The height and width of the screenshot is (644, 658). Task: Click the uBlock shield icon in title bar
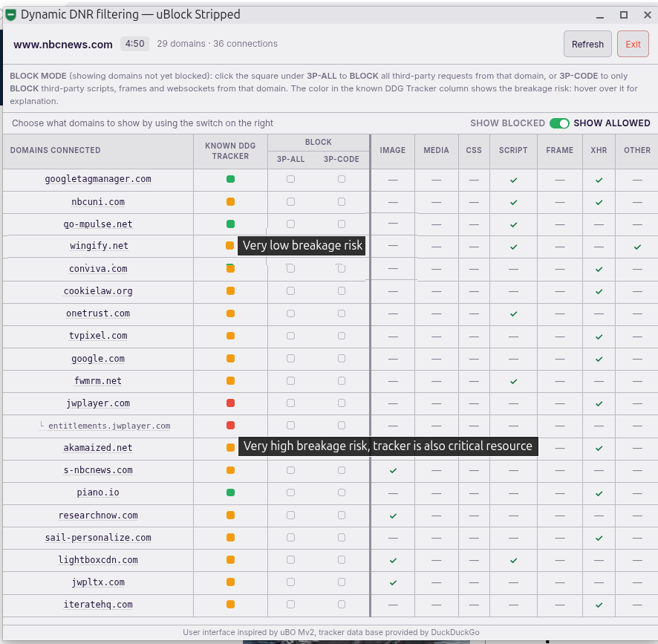(x=10, y=15)
